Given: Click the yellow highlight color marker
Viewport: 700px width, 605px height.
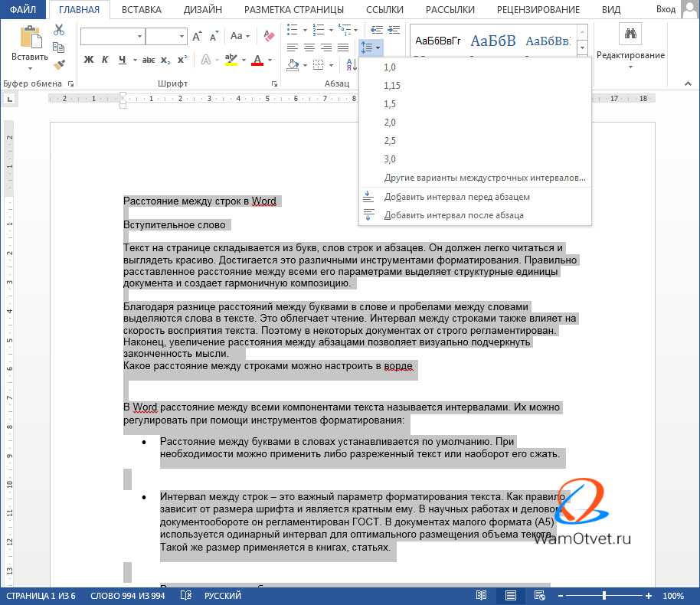Looking at the screenshot, I should pyautogui.click(x=231, y=60).
